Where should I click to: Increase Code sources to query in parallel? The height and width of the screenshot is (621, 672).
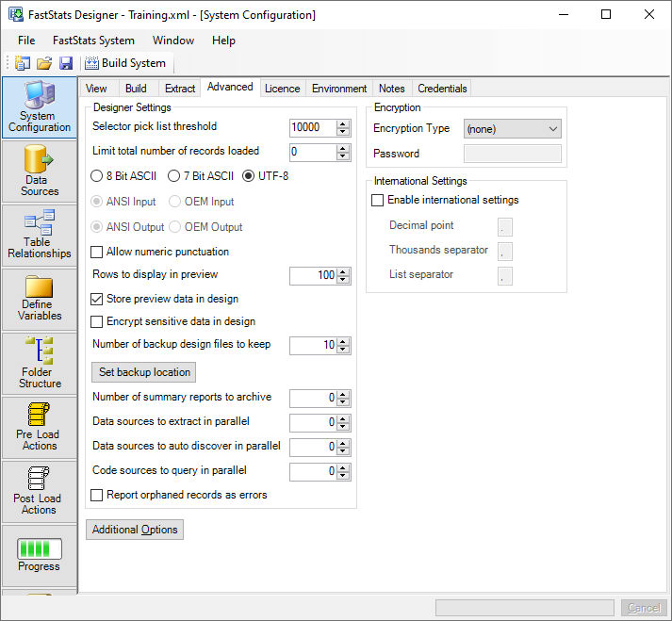pos(343,467)
